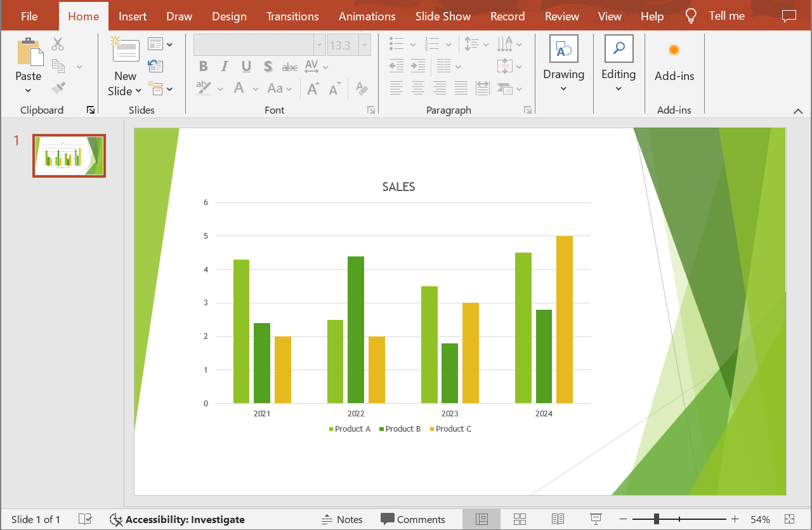Viewport: 812px width, 530px height.
Task: Select the Format Painter tool
Action: point(57,88)
